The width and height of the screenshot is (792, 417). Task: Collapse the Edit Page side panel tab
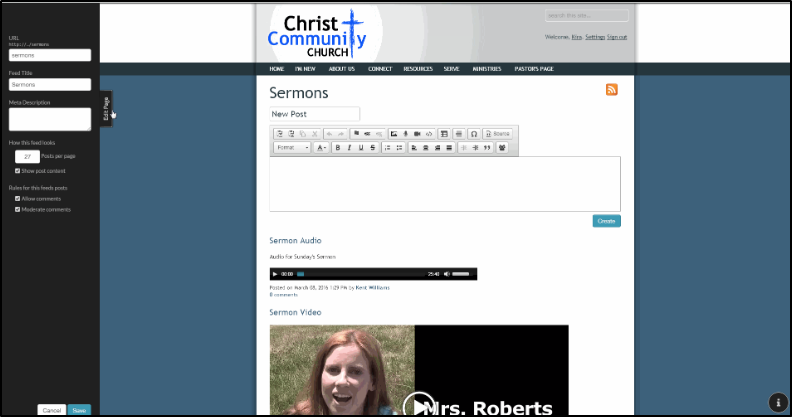(106, 108)
